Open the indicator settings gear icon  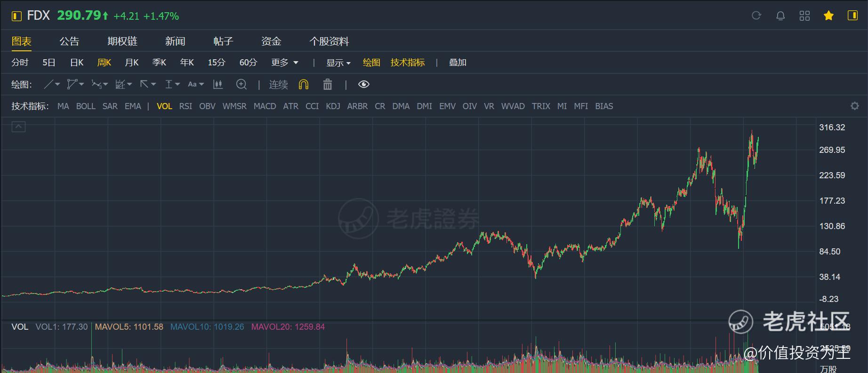855,106
